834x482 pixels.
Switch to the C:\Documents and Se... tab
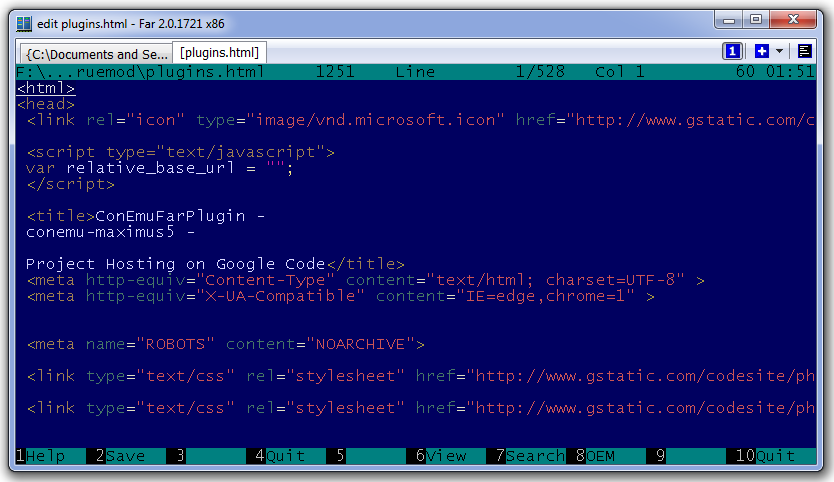(96, 54)
